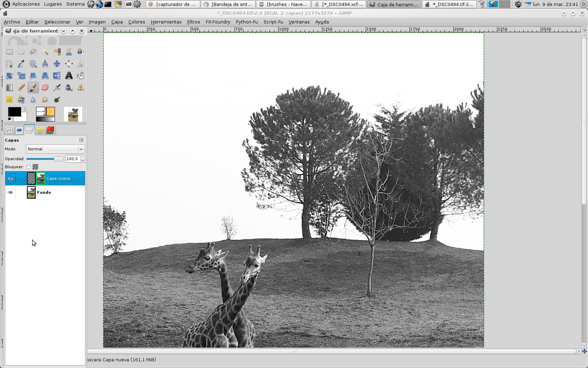This screenshot has width=588, height=368.
Task: Select the Ink tool
Action: coord(69,88)
